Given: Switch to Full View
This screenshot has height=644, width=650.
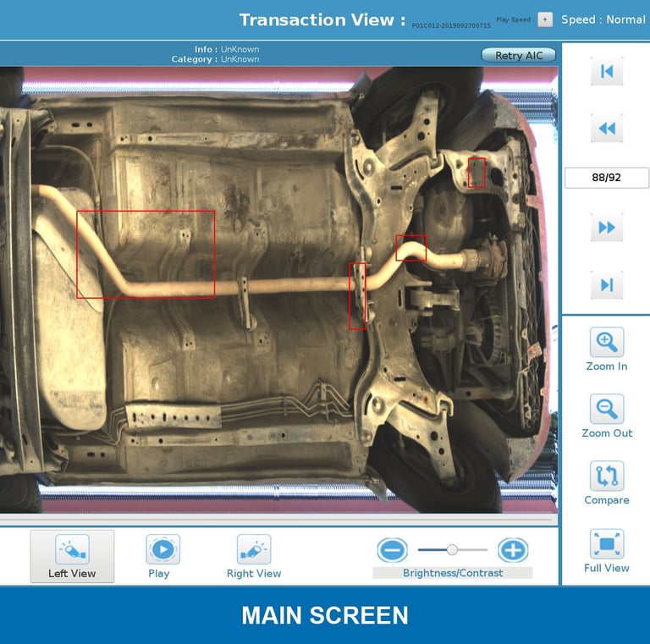Looking at the screenshot, I should (607, 543).
